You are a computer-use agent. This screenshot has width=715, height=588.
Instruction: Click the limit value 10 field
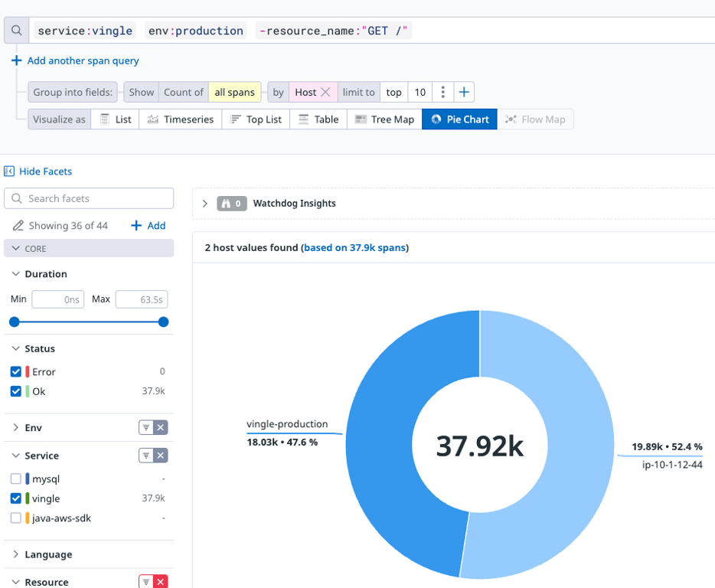coord(420,92)
